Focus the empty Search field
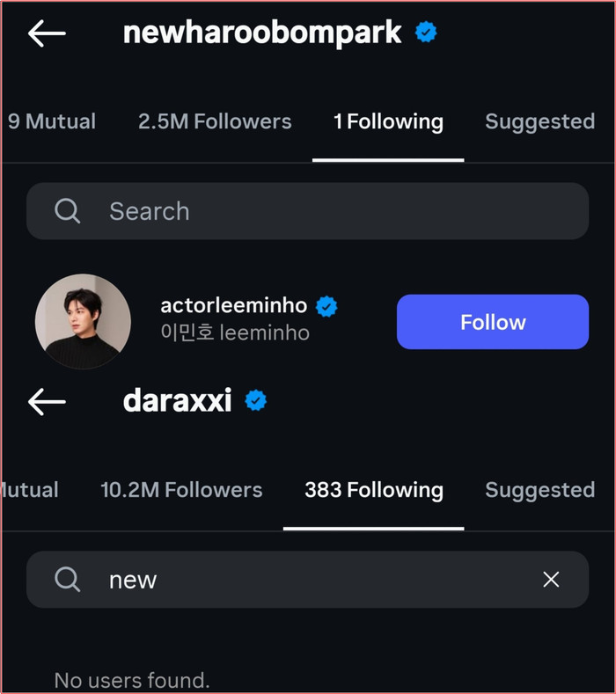The image size is (616, 694). coord(334,211)
